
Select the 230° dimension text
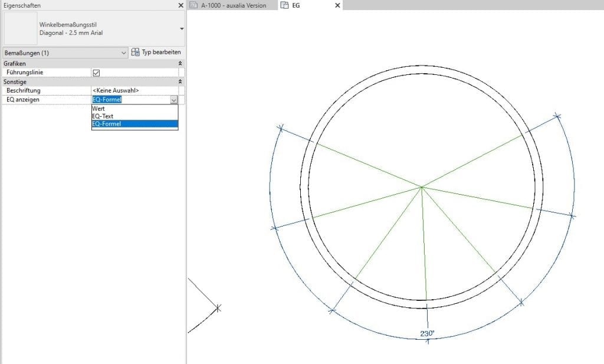click(427, 334)
